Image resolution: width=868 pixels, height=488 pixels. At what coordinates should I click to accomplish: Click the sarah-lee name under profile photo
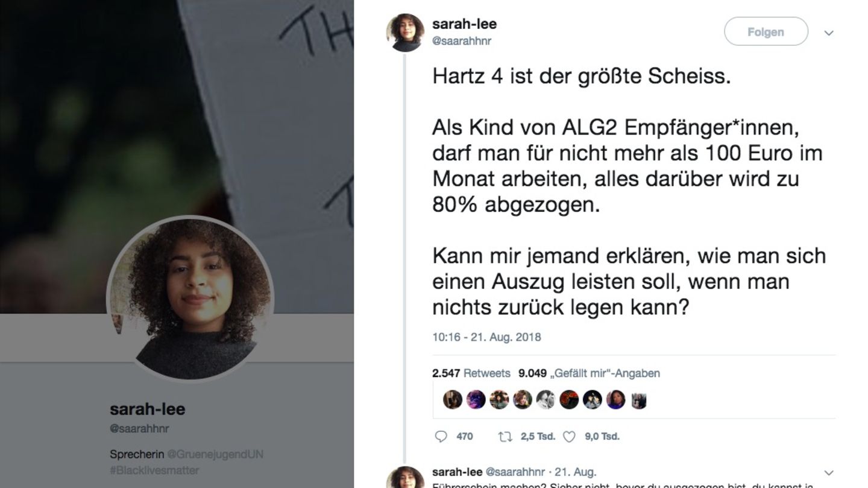point(147,409)
